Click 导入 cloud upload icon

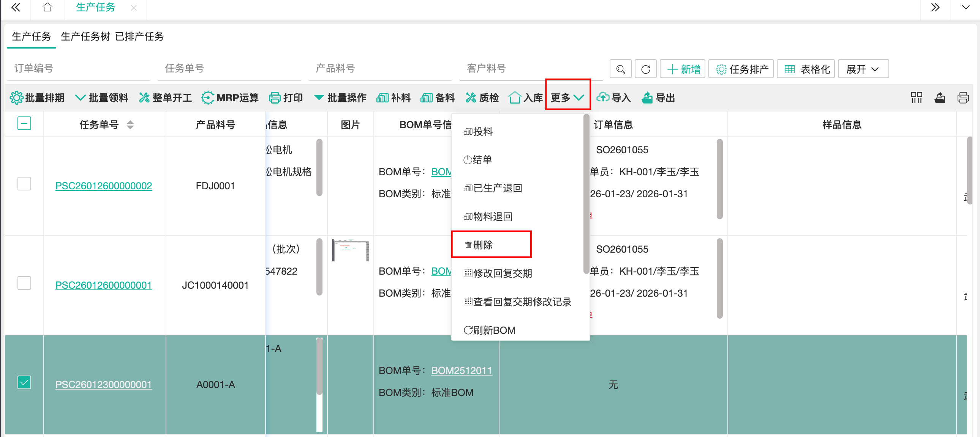613,97
